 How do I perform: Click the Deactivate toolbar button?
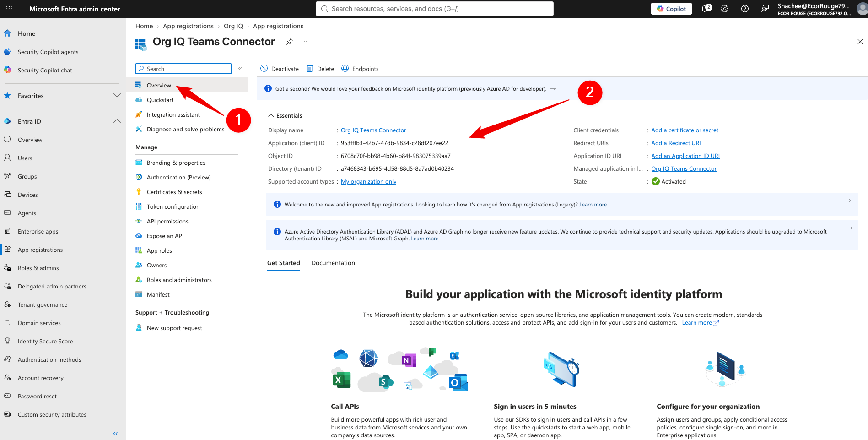(280, 69)
